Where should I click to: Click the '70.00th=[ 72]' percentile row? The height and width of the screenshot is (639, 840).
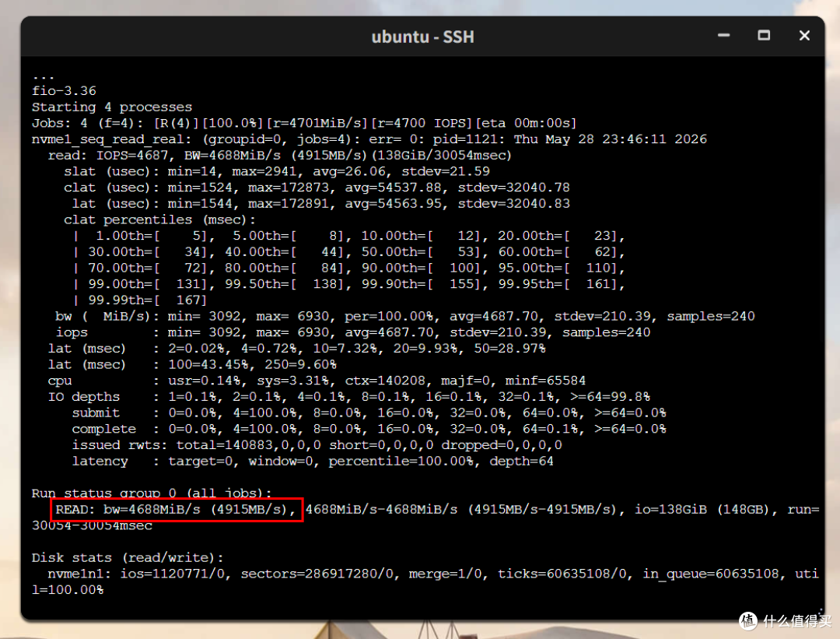(x=348, y=268)
